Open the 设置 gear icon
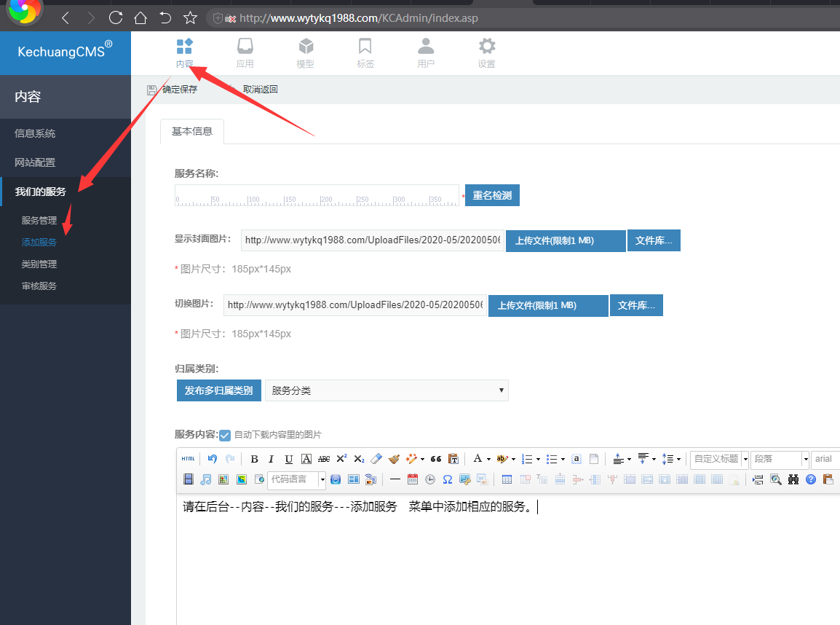Viewport: 840px width, 625px height. pyautogui.click(x=486, y=53)
